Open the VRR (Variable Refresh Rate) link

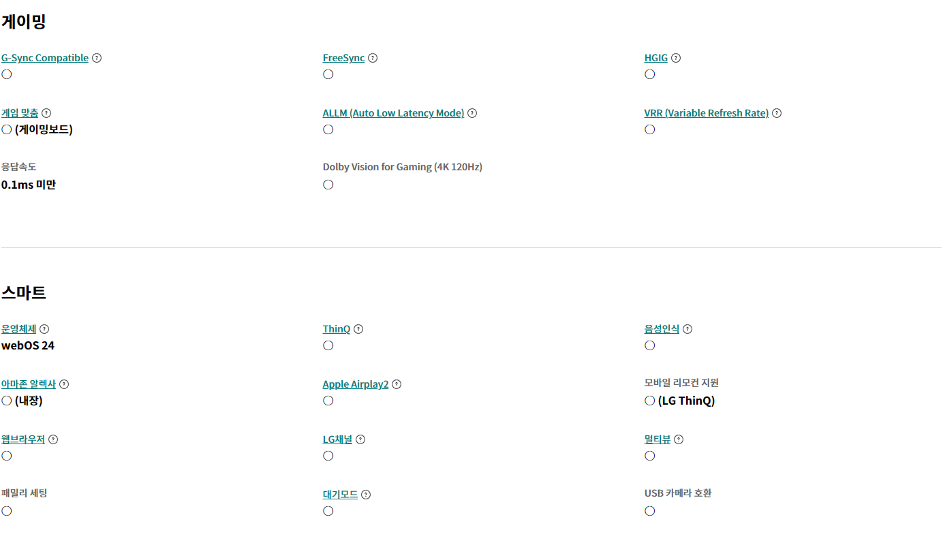[706, 113]
